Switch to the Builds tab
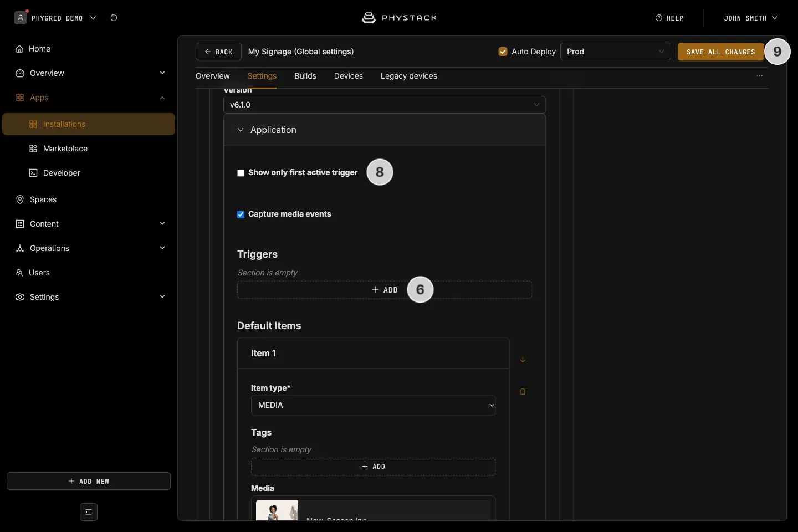This screenshot has width=798, height=532. click(x=305, y=76)
